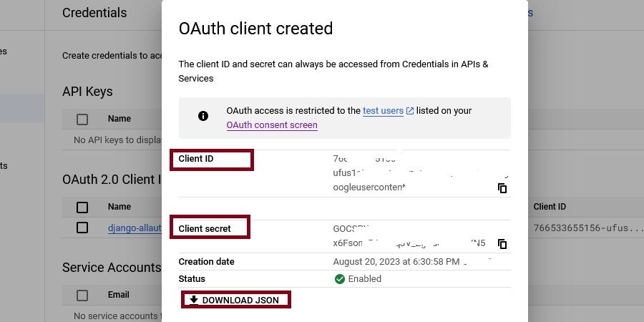Screen dimensions: 644x322
Task: Click the Email column header in Service Accounts
Action: [x=119, y=295]
